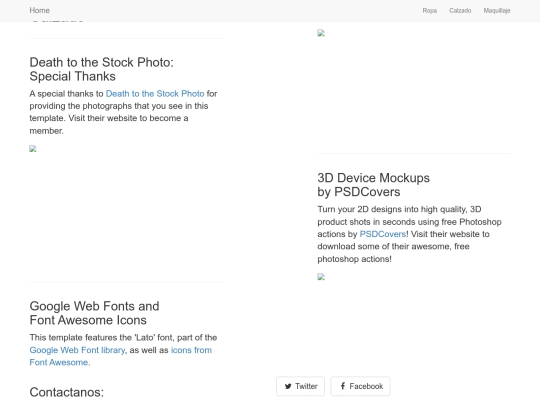This screenshot has height=405, width=540.
Task: Open the Home link in the navbar
Action: pos(39,10)
